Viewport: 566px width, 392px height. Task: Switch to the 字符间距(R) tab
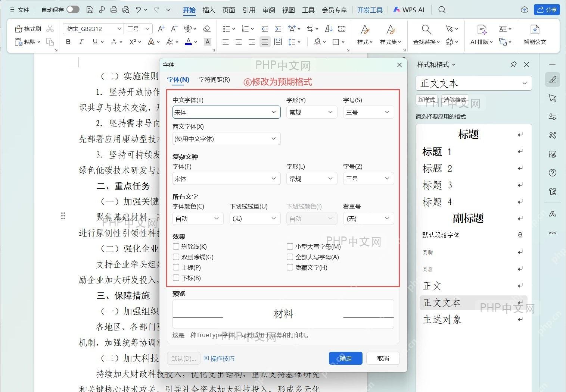click(x=214, y=79)
